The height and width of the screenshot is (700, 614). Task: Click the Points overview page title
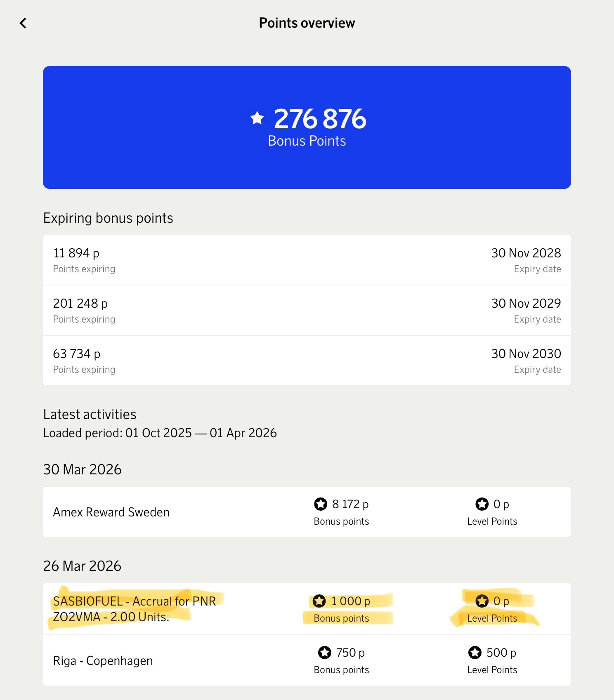click(307, 23)
